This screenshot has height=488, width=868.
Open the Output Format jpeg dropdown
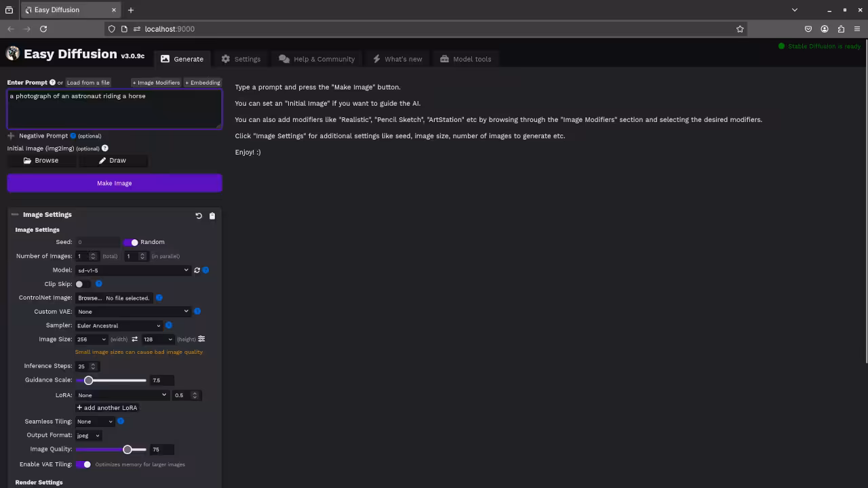[x=88, y=436]
